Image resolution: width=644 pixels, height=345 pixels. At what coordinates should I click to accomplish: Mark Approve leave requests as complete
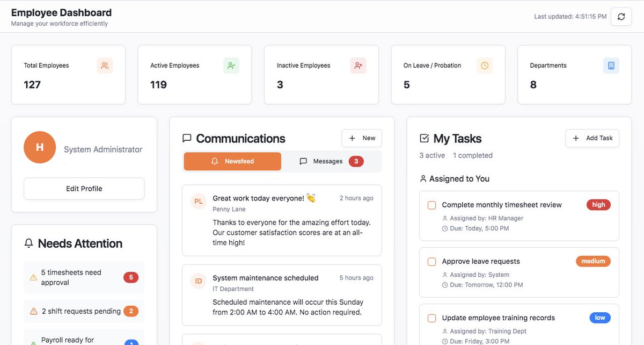(x=431, y=261)
